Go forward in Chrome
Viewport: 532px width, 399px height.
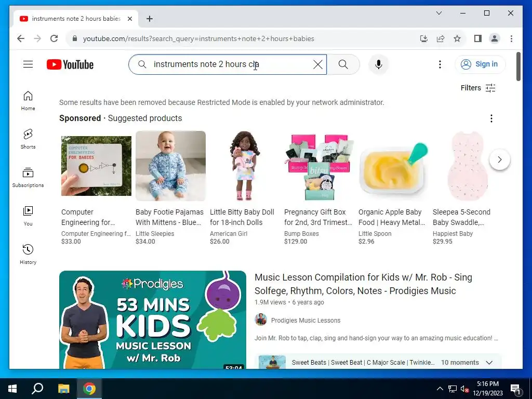click(x=37, y=38)
